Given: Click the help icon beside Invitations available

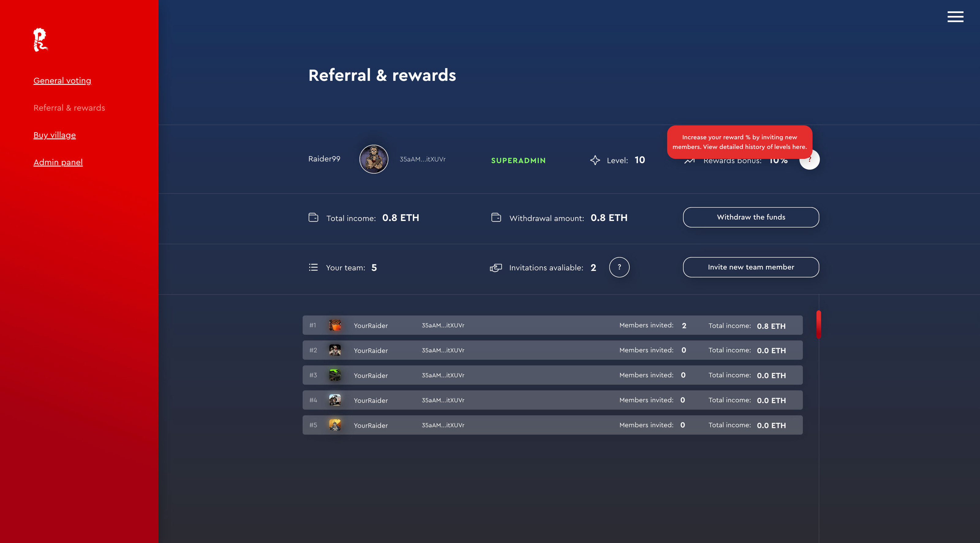Looking at the screenshot, I should [619, 267].
